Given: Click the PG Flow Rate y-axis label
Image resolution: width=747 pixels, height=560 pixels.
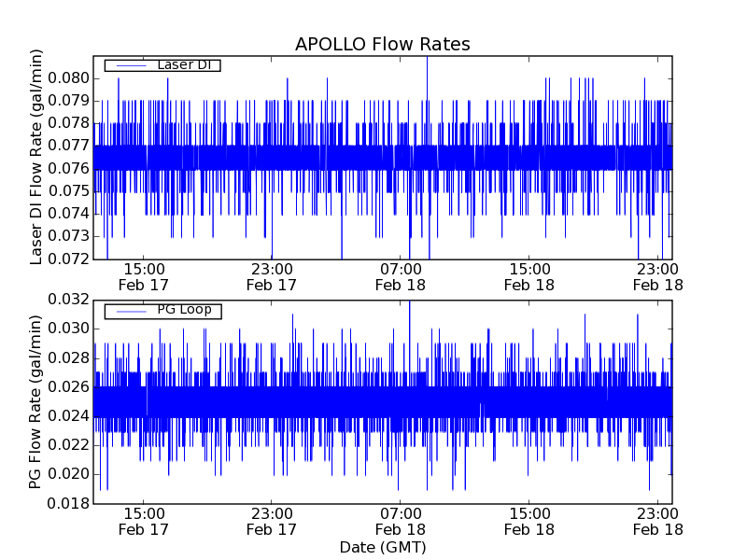Looking at the screenshot, I should pyautogui.click(x=37, y=401).
